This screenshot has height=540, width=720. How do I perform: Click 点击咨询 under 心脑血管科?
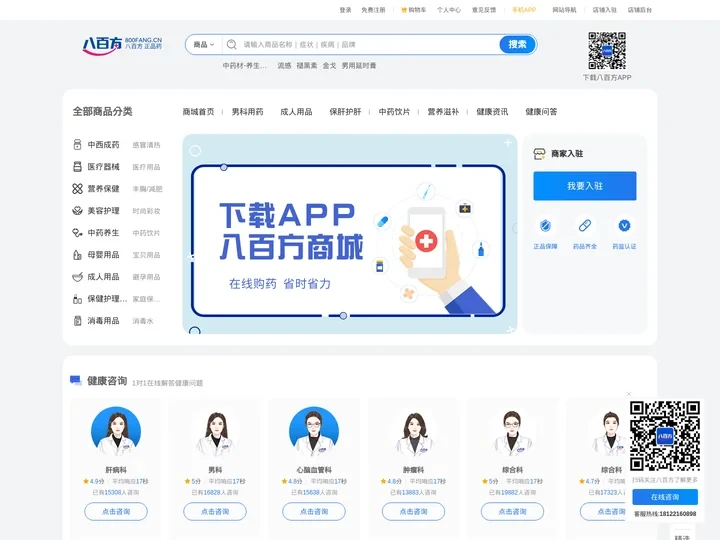coord(314,511)
